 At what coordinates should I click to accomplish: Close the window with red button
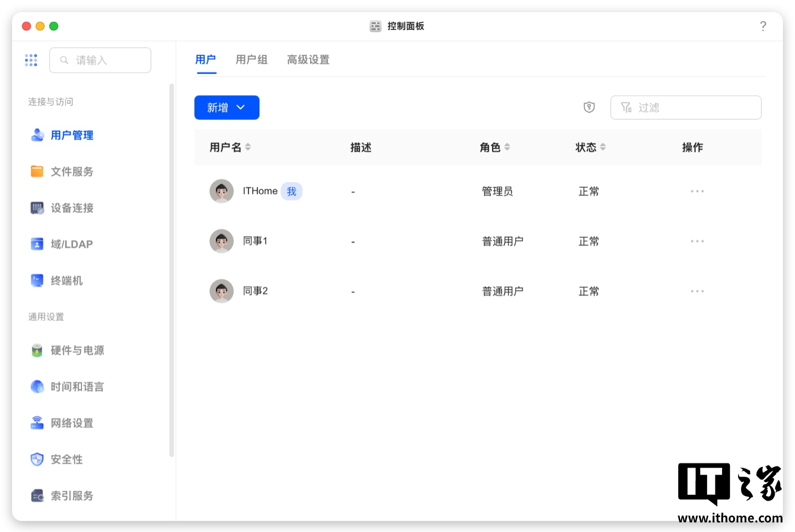(27, 26)
